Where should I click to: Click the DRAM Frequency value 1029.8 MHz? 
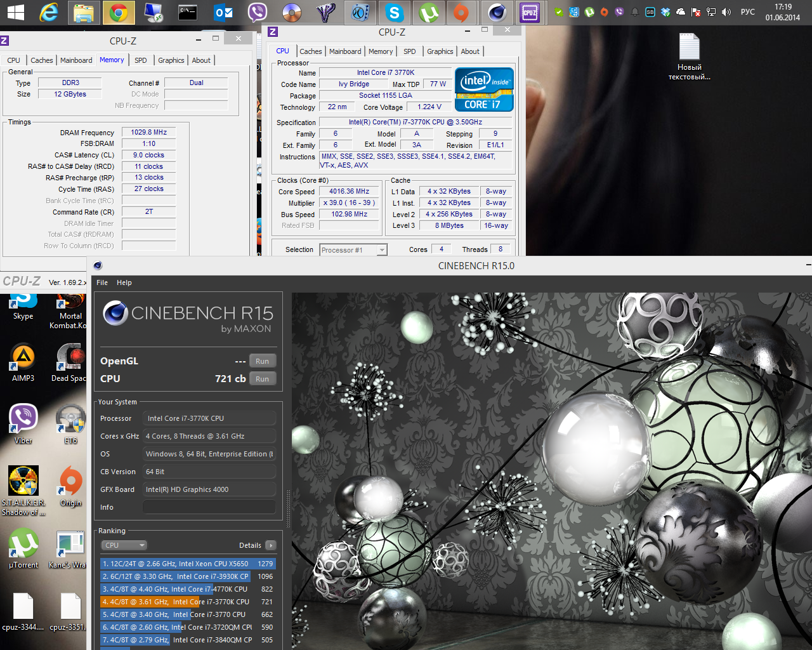point(149,133)
